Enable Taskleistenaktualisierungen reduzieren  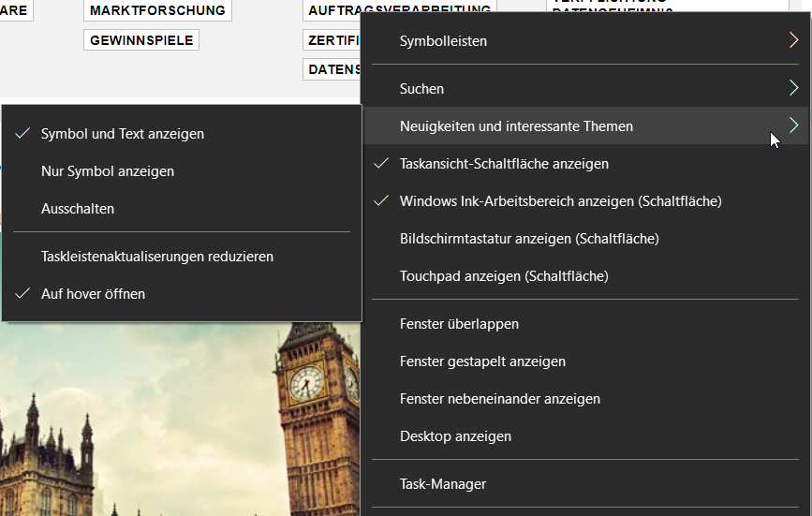[x=157, y=257]
